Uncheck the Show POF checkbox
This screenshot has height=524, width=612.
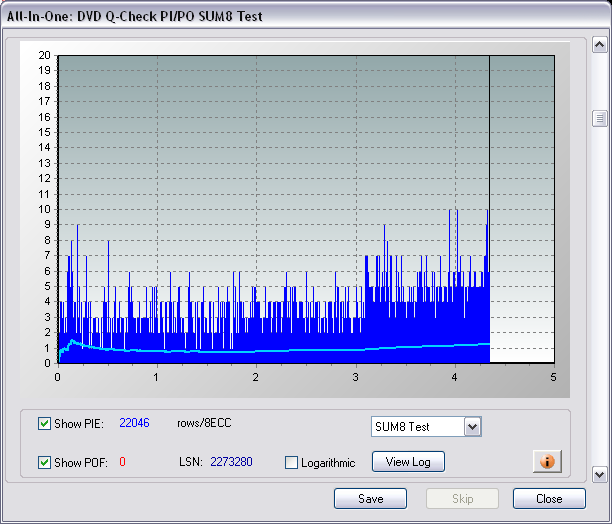44,462
